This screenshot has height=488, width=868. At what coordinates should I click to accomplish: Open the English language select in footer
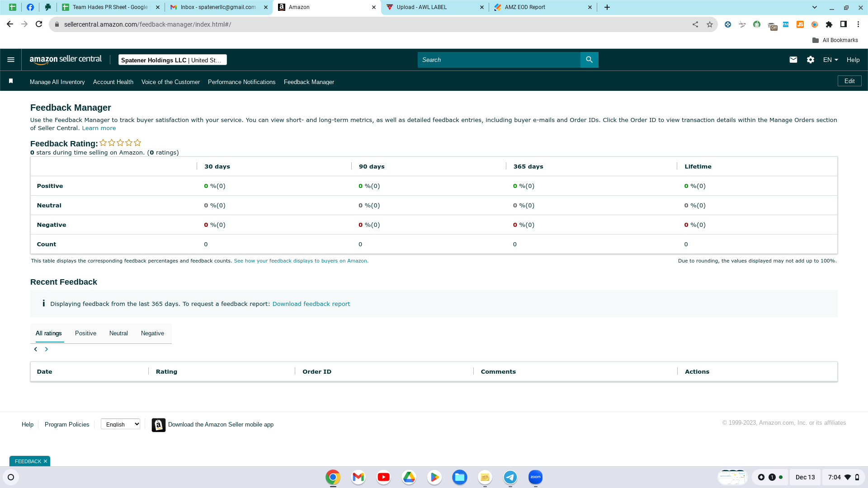tap(120, 424)
